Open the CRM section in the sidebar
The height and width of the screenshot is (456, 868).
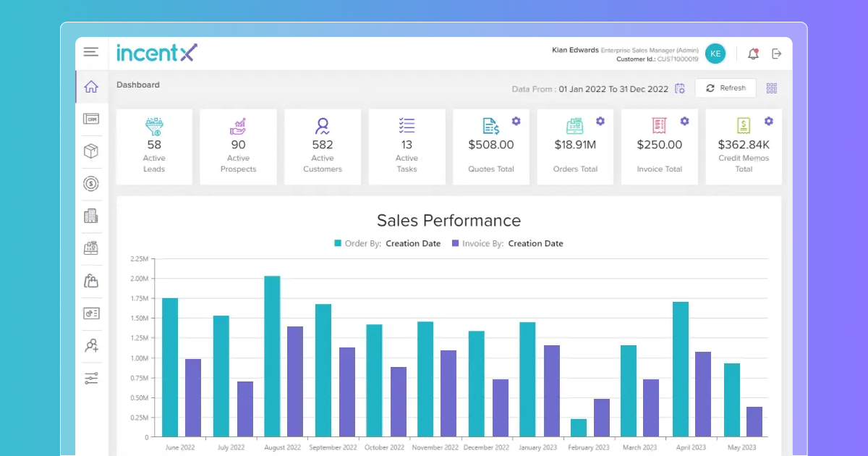pos(91,119)
